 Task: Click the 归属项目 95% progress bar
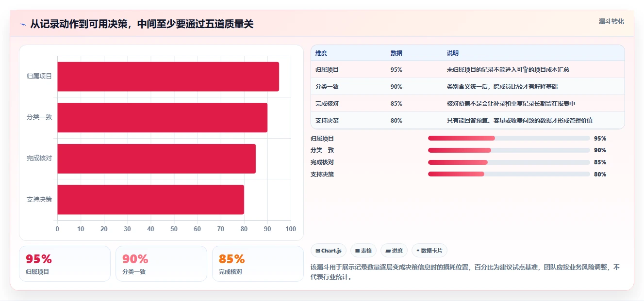click(509, 138)
